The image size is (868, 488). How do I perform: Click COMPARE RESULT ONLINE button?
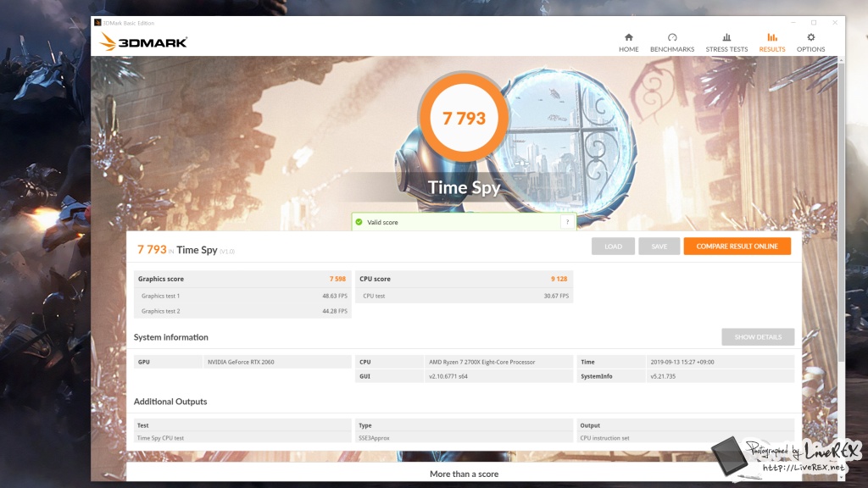click(x=737, y=247)
